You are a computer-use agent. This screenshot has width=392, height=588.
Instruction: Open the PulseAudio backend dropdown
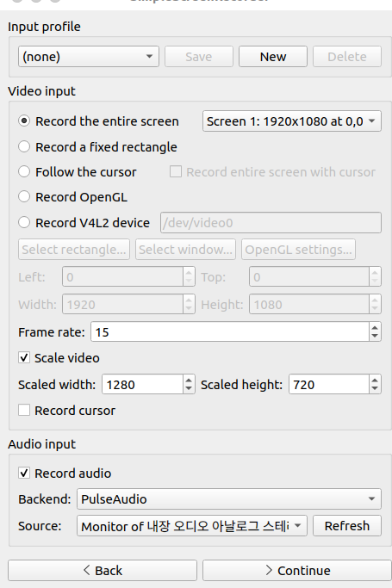click(229, 498)
